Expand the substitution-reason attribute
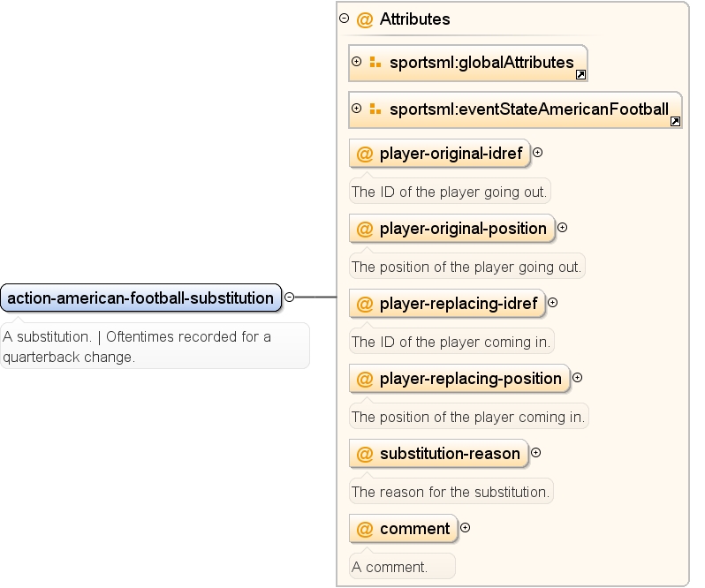This screenshot has height=588, width=705. [535, 453]
